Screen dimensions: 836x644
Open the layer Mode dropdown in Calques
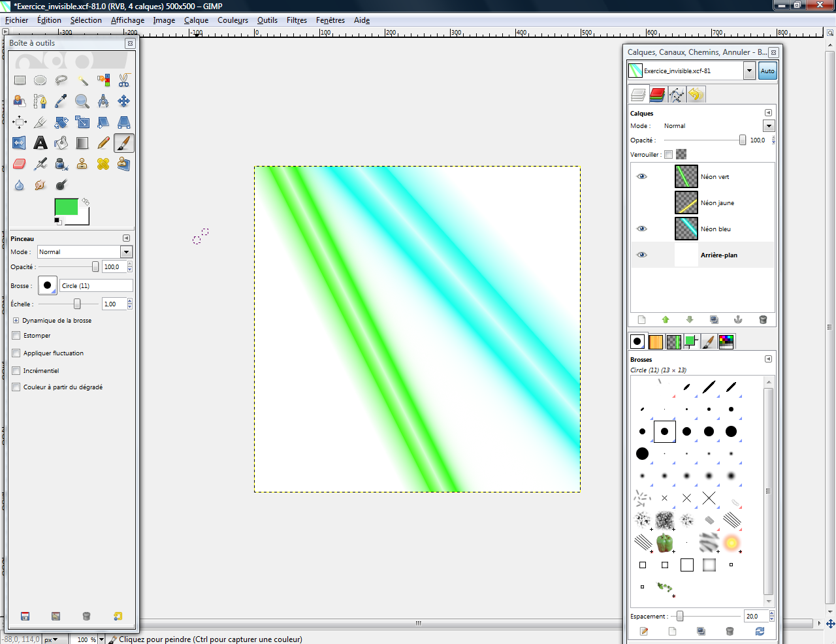(x=769, y=126)
